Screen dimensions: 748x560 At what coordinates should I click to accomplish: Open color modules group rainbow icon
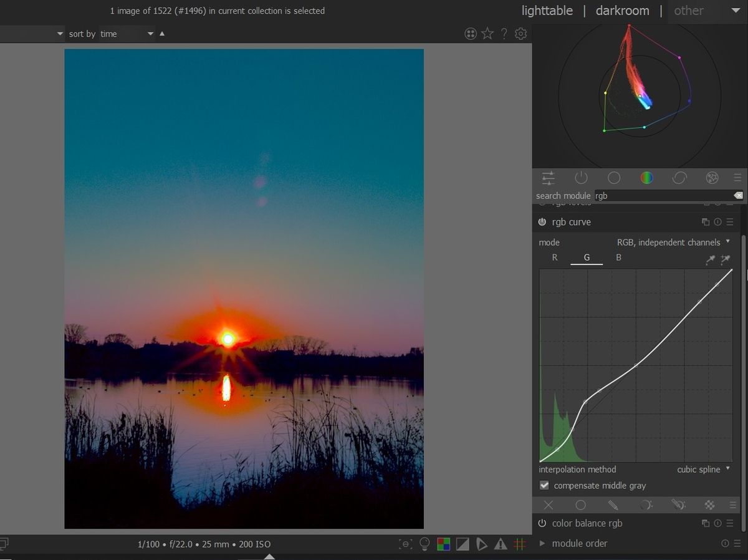[x=646, y=178]
